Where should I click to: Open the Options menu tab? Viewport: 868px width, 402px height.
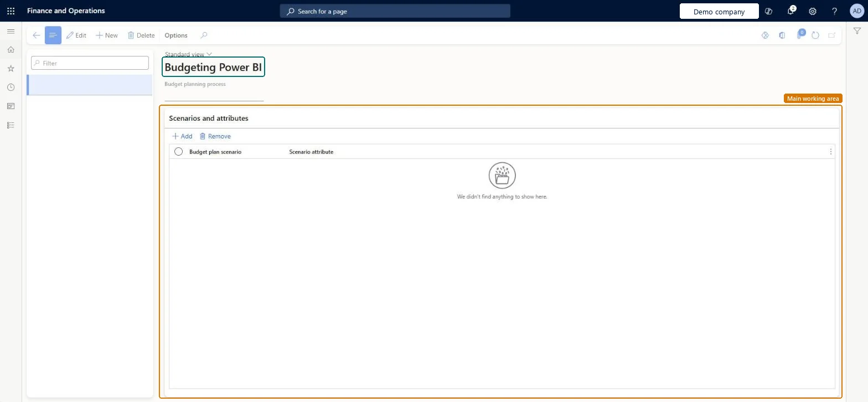point(176,35)
